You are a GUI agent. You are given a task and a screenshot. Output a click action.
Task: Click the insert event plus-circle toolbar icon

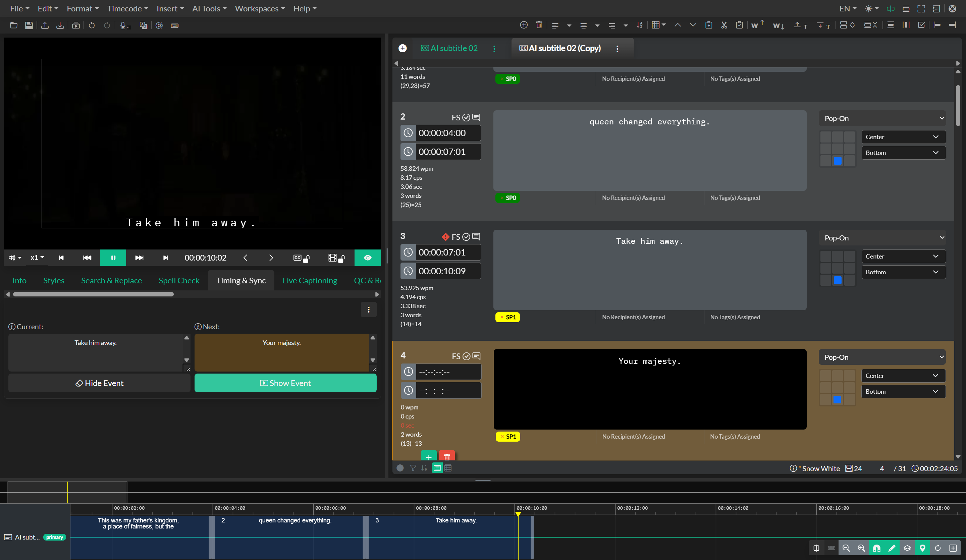pyautogui.click(x=524, y=25)
